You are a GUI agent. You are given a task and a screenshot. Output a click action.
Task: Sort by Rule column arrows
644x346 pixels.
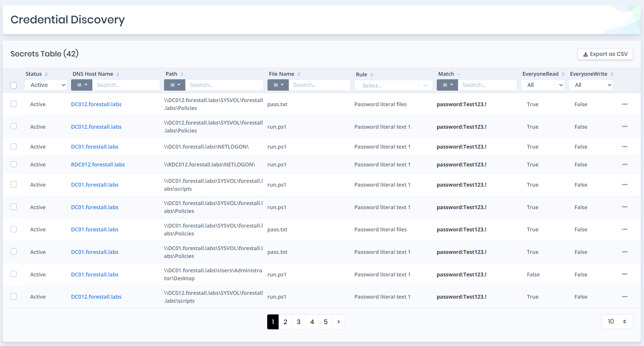(x=372, y=75)
